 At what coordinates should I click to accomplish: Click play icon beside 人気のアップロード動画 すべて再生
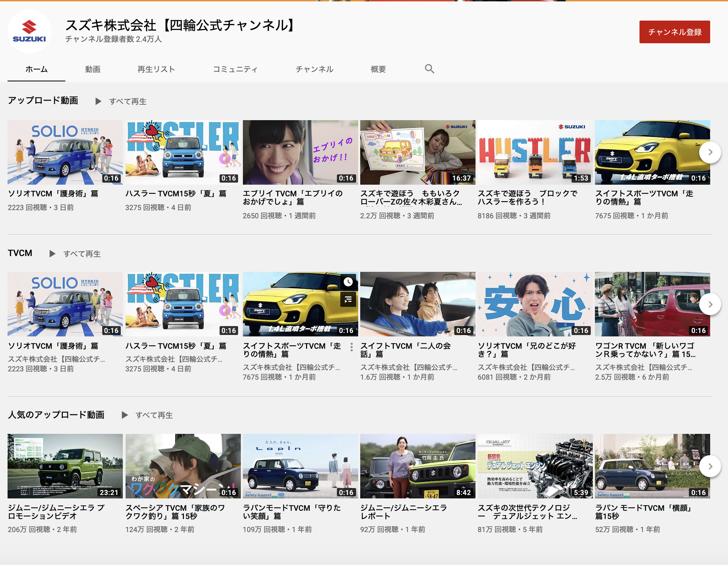tap(125, 415)
